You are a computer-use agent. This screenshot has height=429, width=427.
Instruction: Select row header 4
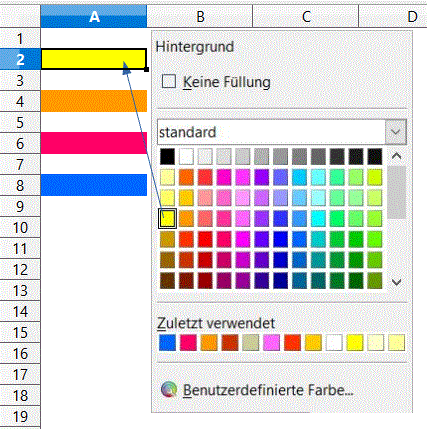click(x=20, y=101)
